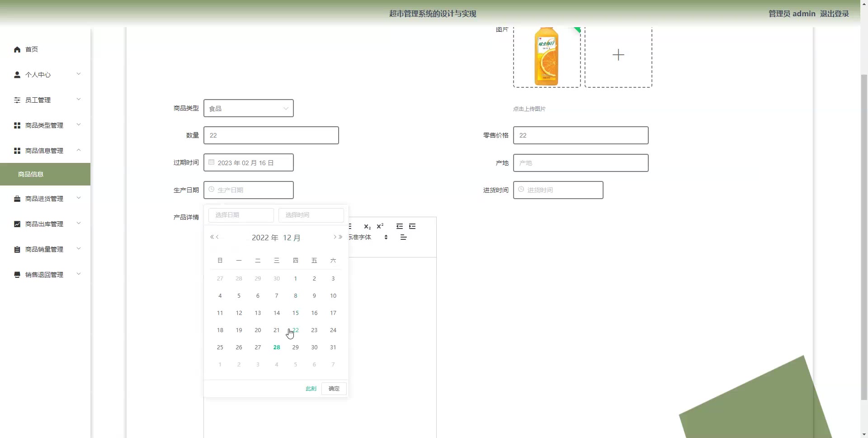Open the 销售退回管理 menu label

(44, 275)
